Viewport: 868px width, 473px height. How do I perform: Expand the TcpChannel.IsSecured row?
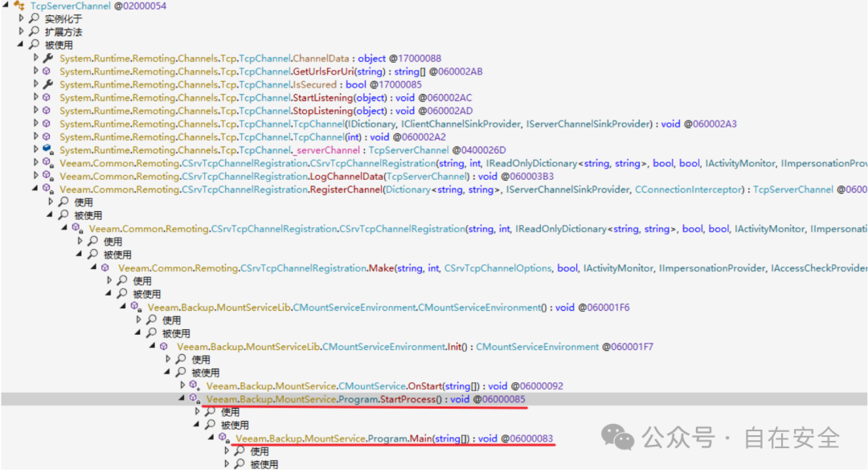[36, 84]
